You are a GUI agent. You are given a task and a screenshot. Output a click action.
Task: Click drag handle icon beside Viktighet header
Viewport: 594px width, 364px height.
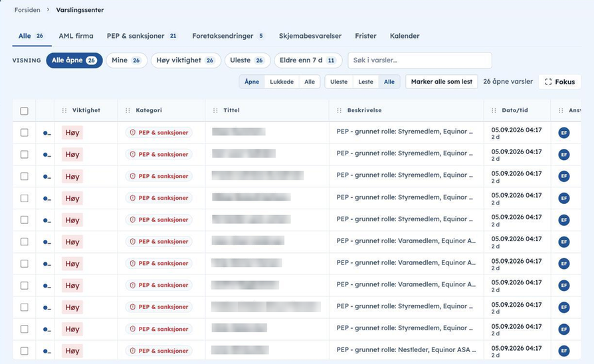64,111
